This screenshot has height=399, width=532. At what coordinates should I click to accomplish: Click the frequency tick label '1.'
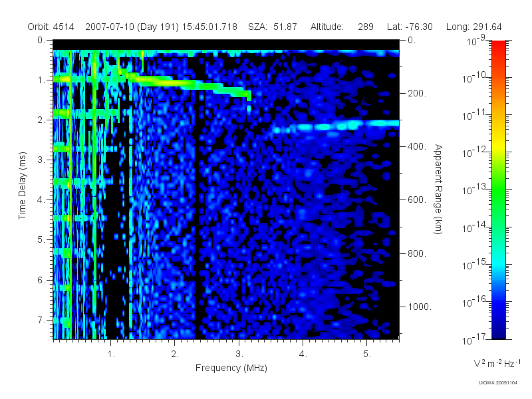point(111,354)
